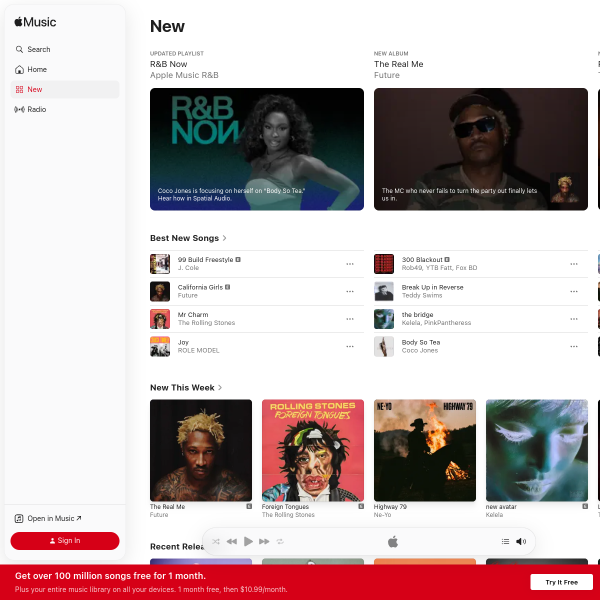Click the volume speaker icon
Viewport: 600px width, 600px height.
pyautogui.click(x=521, y=541)
